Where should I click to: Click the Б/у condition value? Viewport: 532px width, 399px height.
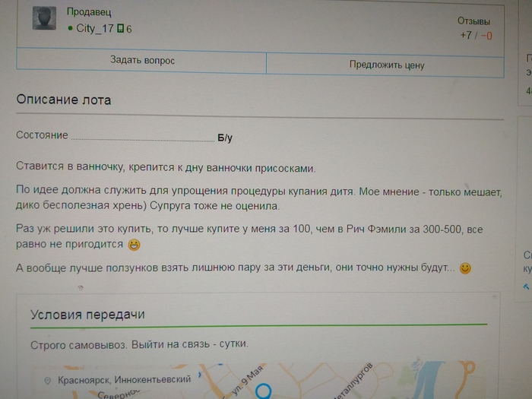(225, 138)
